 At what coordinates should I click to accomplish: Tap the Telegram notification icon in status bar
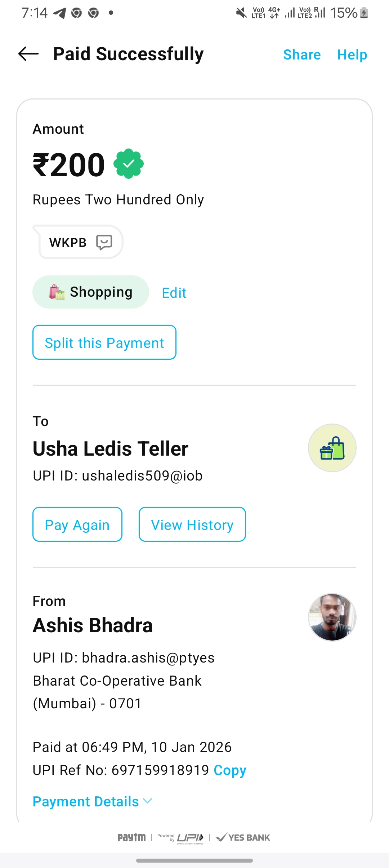[x=59, y=13]
